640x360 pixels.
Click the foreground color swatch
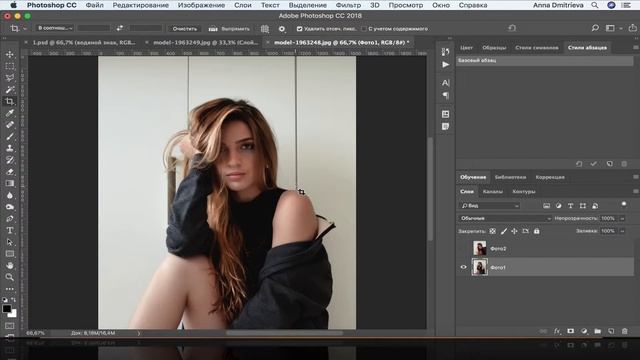pyautogui.click(x=7, y=309)
